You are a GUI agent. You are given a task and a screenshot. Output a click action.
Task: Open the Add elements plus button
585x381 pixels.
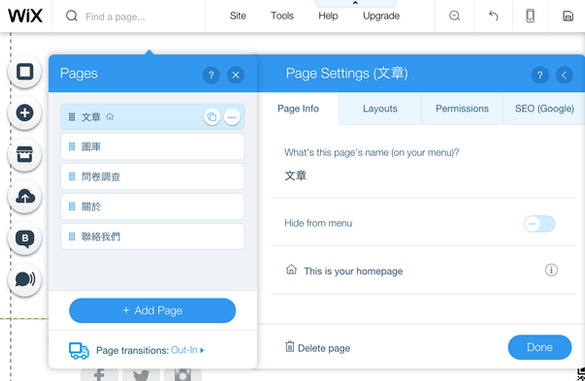tap(25, 113)
